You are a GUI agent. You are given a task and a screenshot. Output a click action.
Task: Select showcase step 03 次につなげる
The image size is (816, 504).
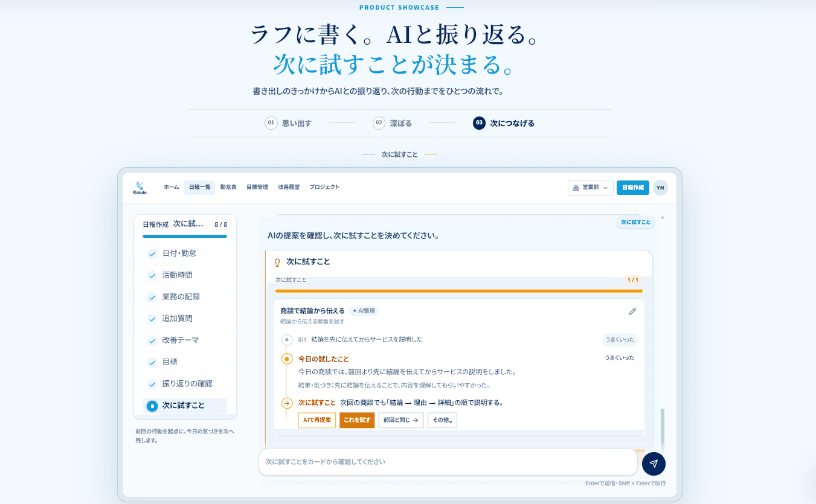504,123
